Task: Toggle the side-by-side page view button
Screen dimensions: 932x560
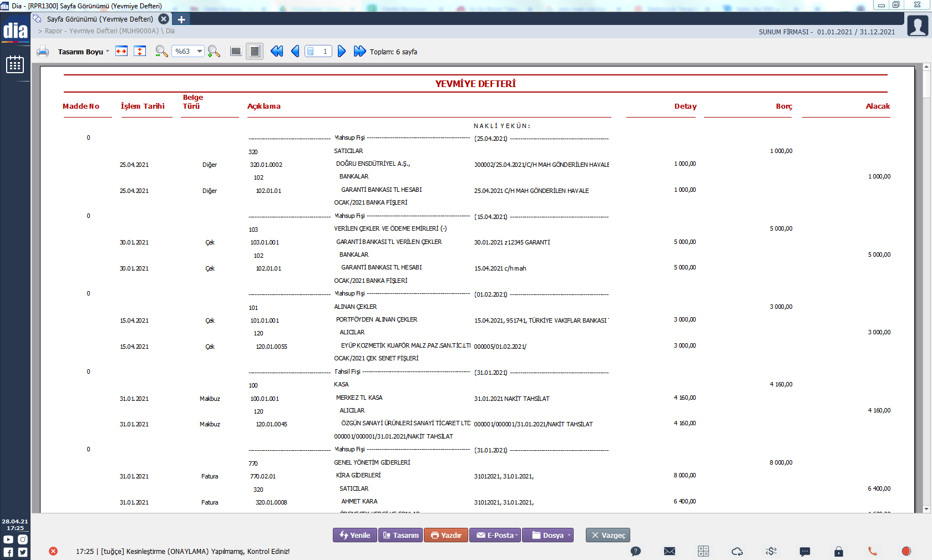Action: click(236, 52)
